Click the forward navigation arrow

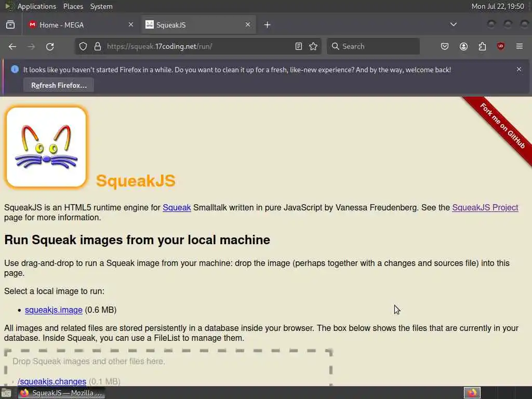pyautogui.click(x=31, y=46)
